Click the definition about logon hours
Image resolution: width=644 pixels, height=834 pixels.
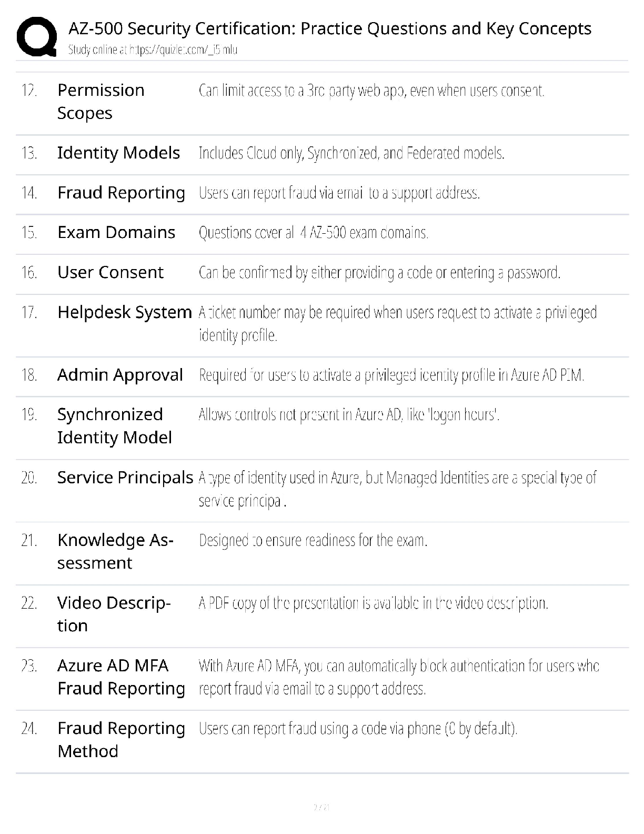(x=349, y=415)
